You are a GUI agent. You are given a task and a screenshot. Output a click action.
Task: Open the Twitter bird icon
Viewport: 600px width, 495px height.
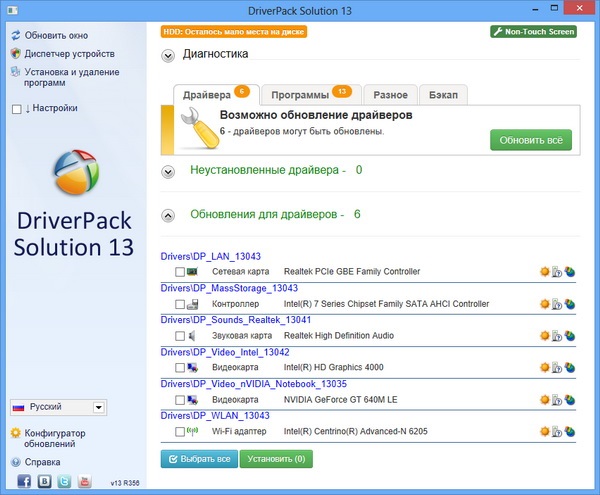point(63,481)
